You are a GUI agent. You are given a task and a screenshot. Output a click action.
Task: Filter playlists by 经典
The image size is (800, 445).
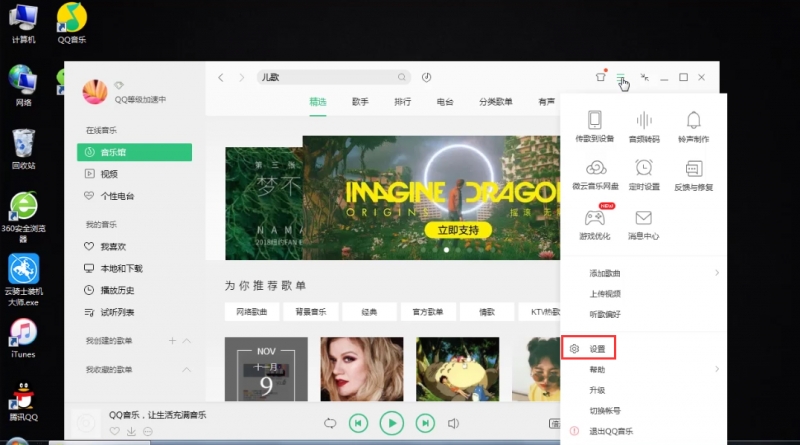[369, 312]
